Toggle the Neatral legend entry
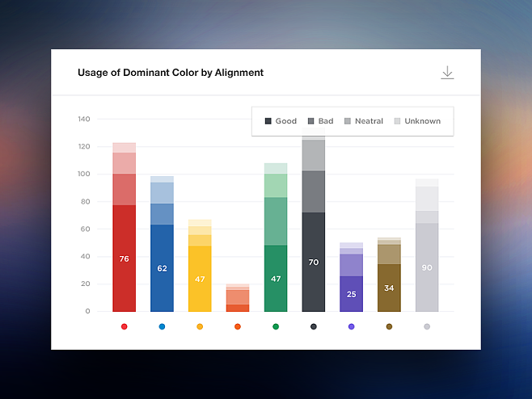 tap(364, 121)
